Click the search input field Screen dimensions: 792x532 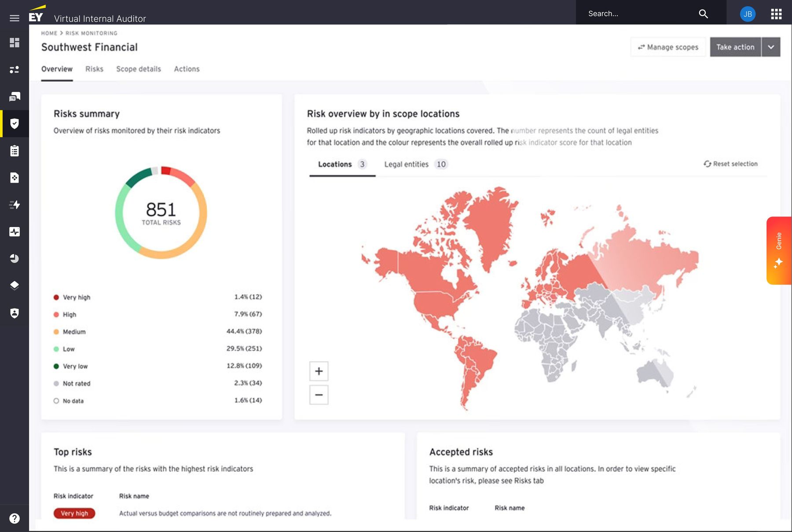point(640,14)
